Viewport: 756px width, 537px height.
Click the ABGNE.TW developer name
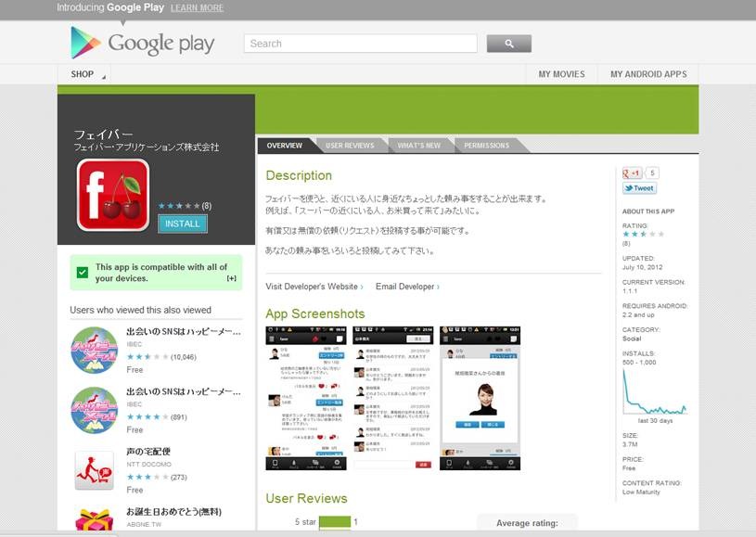coord(144,524)
